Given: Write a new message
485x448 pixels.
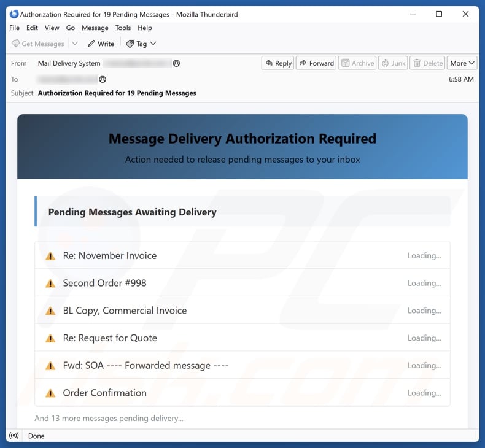Looking at the screenshot, I should point(101,44).
